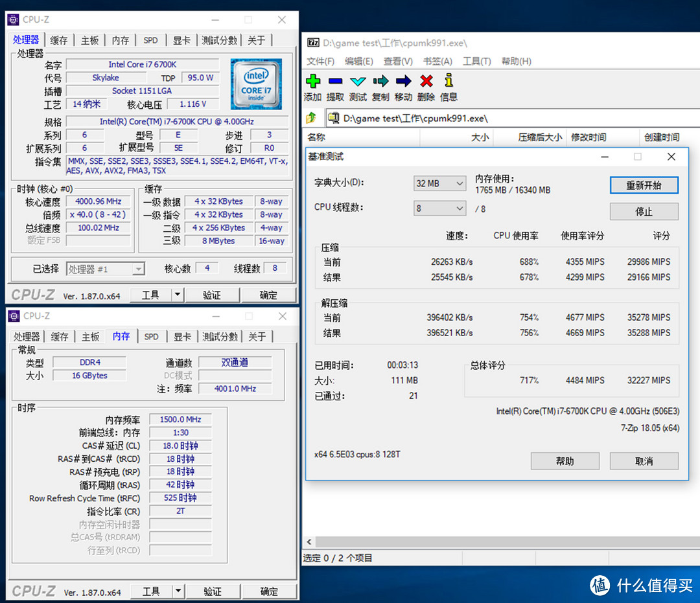Click bottom CPU-Z window title icon
Image resolution: width=700 pixels, height=603 pixels.
[14, 316]
